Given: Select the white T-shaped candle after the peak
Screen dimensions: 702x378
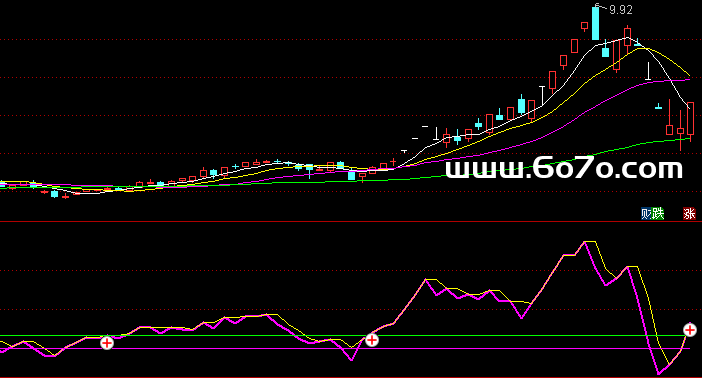Looking at the screenshot, I should tap(648, 72).
